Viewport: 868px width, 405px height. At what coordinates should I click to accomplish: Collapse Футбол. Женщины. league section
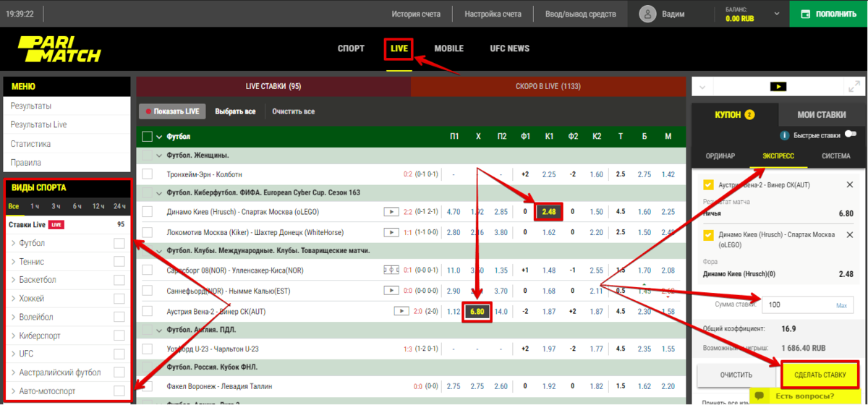point(160,155)
